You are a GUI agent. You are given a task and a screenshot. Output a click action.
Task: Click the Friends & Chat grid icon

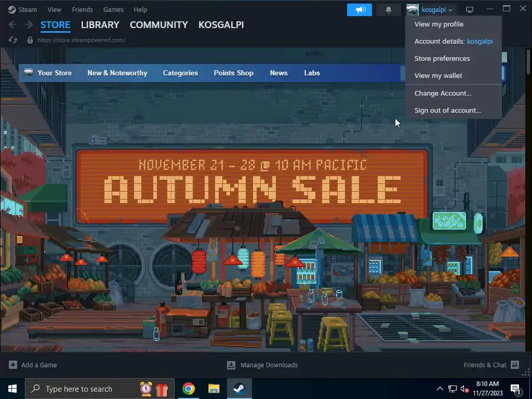515,365
